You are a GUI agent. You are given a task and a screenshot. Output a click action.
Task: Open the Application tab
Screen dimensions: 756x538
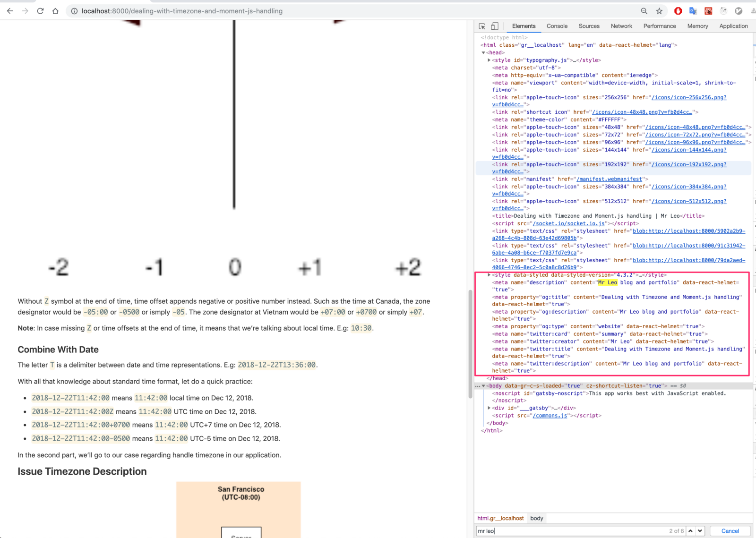pyautogui.click(x=733, y=26)
